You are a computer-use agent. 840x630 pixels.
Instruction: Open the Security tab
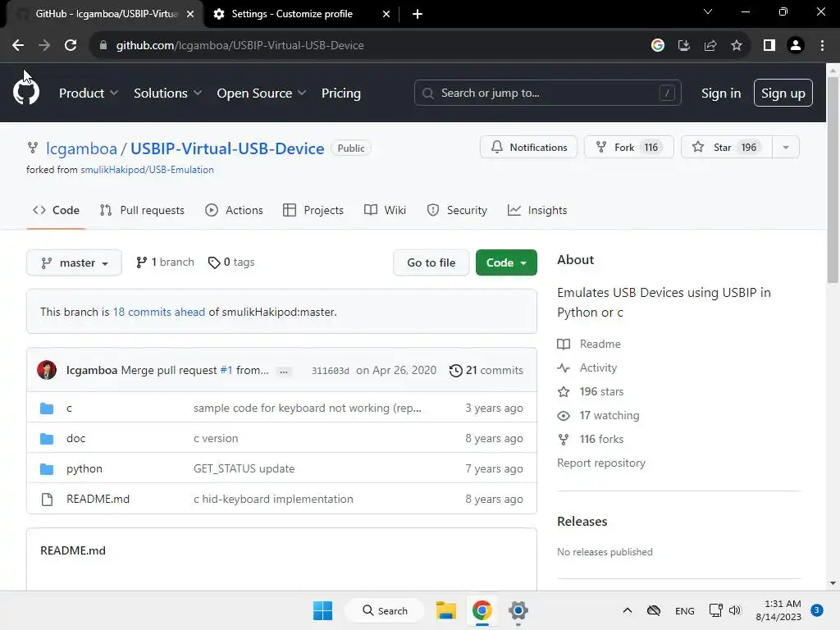[x=457, y=210]
